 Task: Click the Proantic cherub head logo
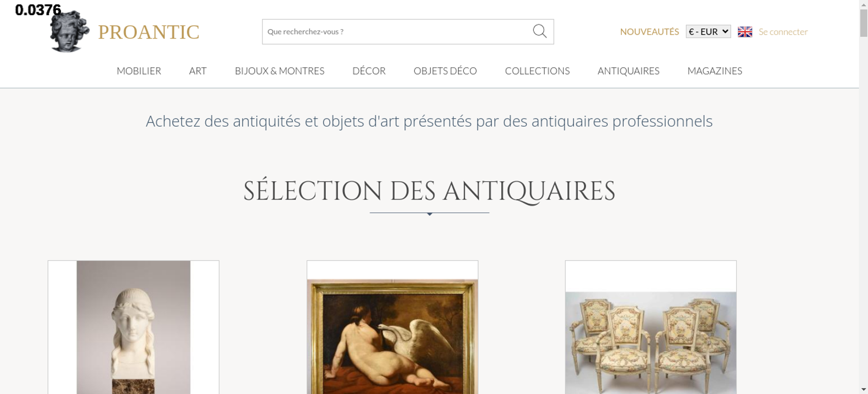[x=69, y=32]
